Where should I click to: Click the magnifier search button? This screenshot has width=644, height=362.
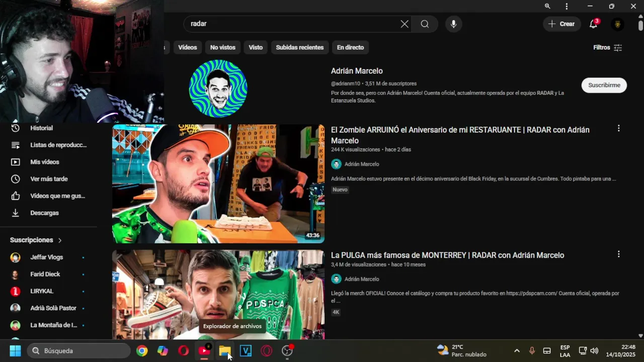click(425, 24)
